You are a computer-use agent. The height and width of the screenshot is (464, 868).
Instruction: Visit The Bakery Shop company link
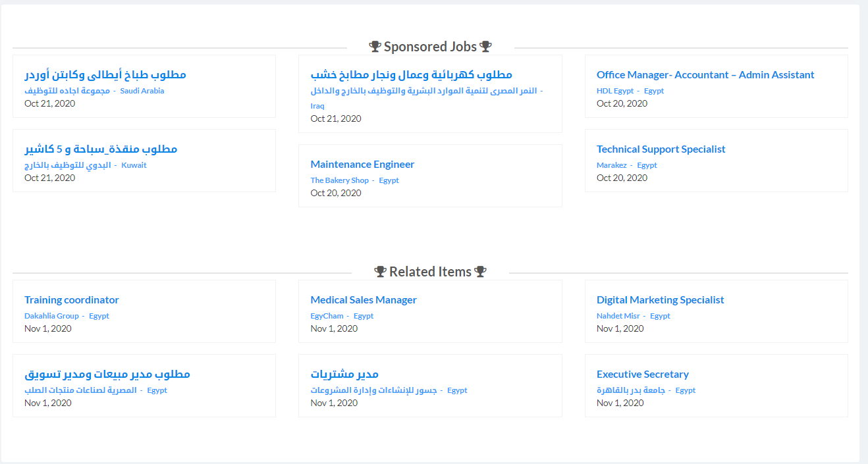pyautogui.click(x=339, y=180)
